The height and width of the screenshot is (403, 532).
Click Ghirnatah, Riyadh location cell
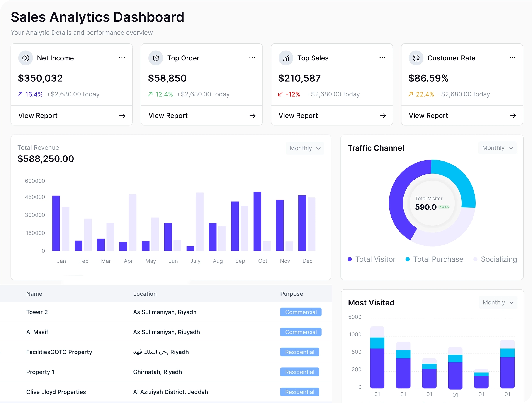(x=158, y=372)
